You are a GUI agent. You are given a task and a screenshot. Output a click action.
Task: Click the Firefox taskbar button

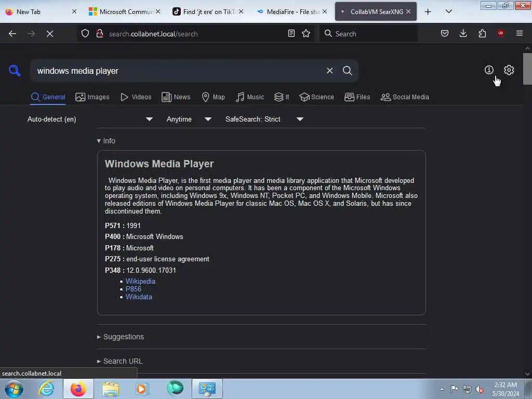[78, 389]
